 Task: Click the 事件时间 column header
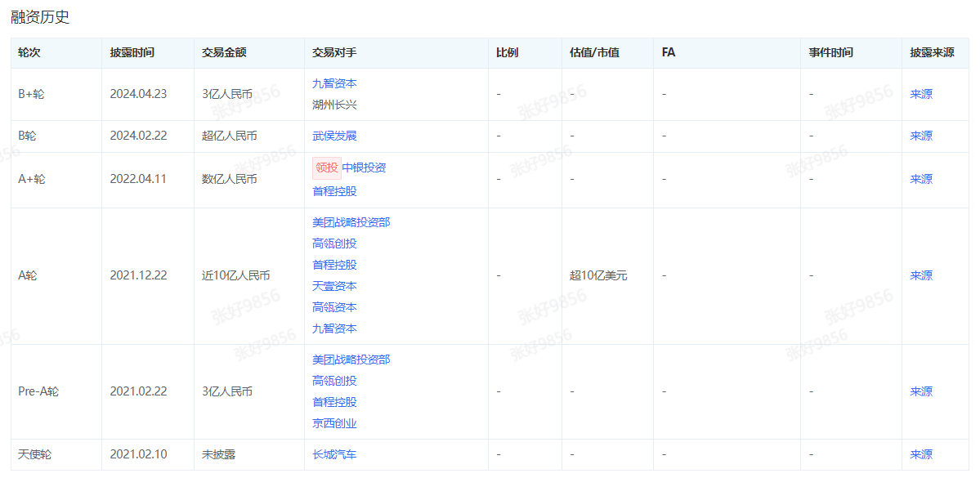(x=830, y=53)
